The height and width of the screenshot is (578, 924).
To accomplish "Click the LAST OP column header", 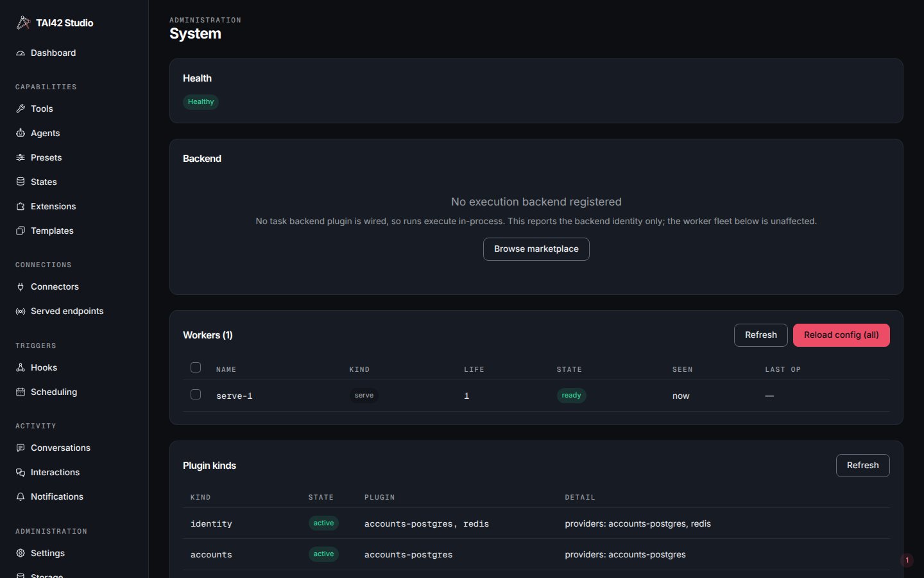I will click(783, 370).
